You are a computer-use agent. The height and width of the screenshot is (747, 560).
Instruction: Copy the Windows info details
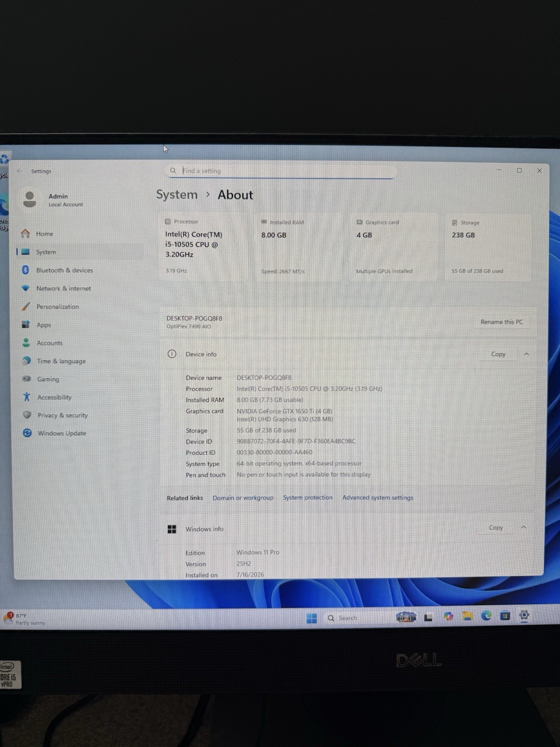(496, 528)
